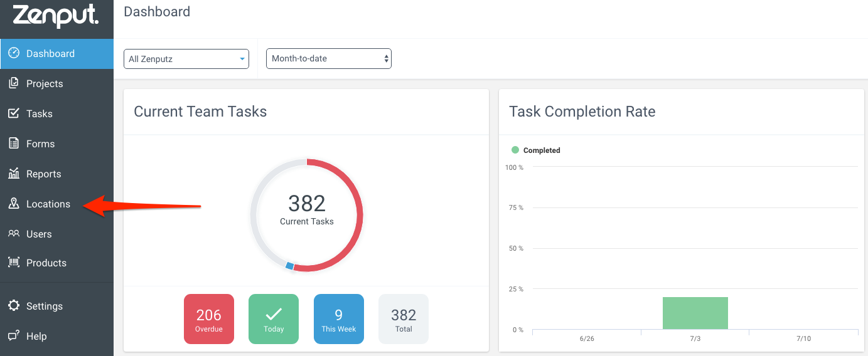Open the Dashboard menu item
The height and width of the screenshot is (356, 868).
click(x=56, y=54)
